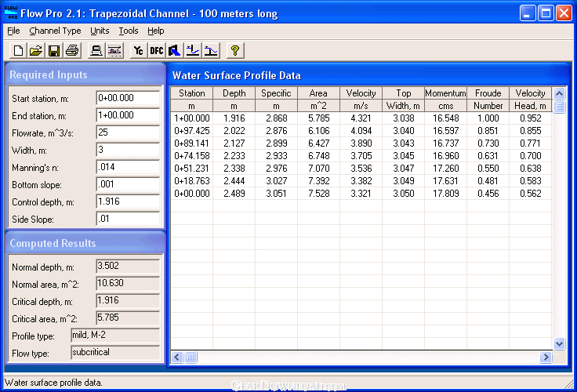Open the Units menu
This screenshot has width=577, height=392.
100,31
